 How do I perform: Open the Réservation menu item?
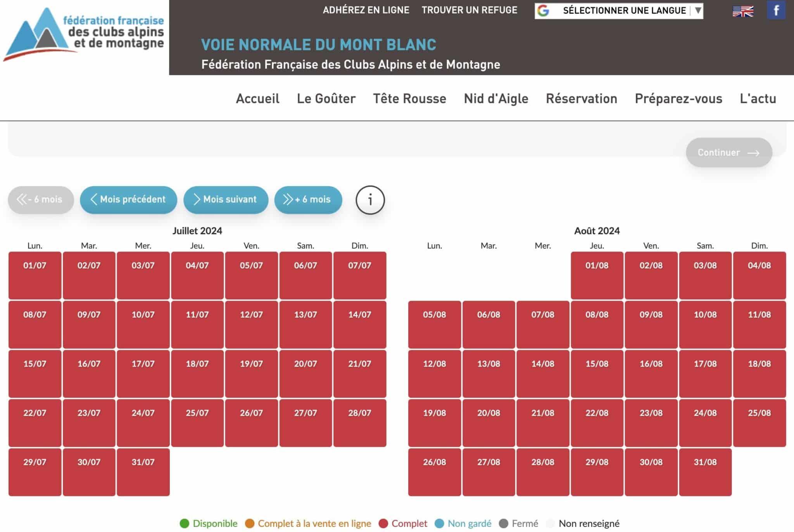581,98
